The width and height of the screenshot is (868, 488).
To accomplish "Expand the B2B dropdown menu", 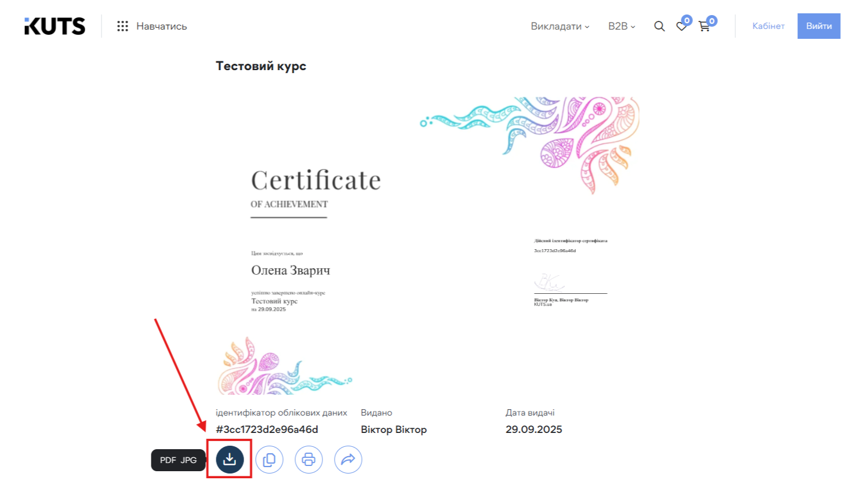I will (621, 26).
